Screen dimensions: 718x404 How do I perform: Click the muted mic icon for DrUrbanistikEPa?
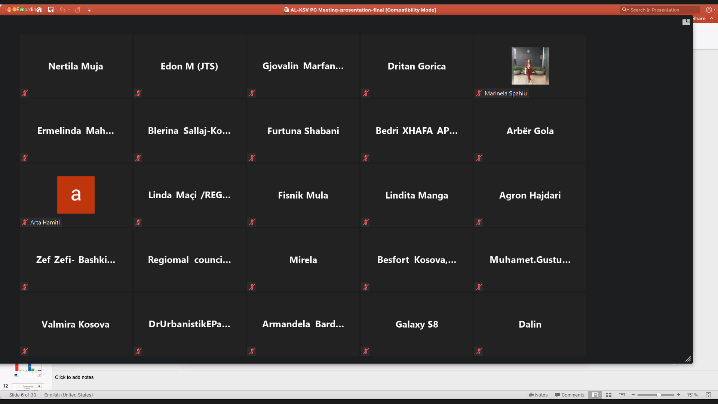coord(138,351)
